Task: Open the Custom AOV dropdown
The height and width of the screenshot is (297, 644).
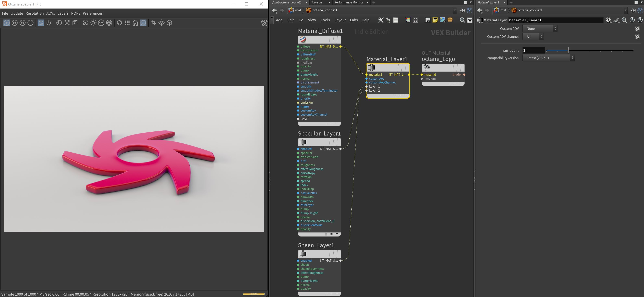Action: coord(540,29)
